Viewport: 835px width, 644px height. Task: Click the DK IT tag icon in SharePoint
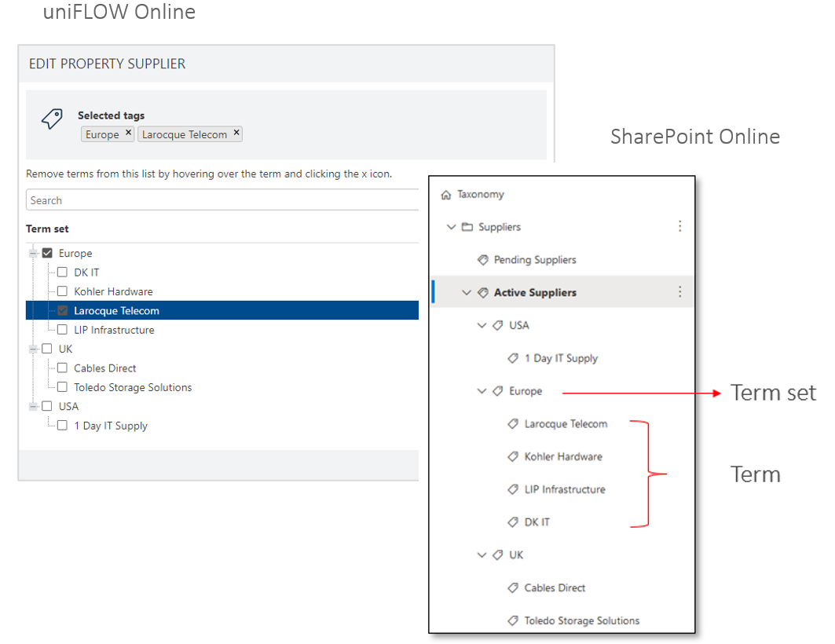coord(514,522)
